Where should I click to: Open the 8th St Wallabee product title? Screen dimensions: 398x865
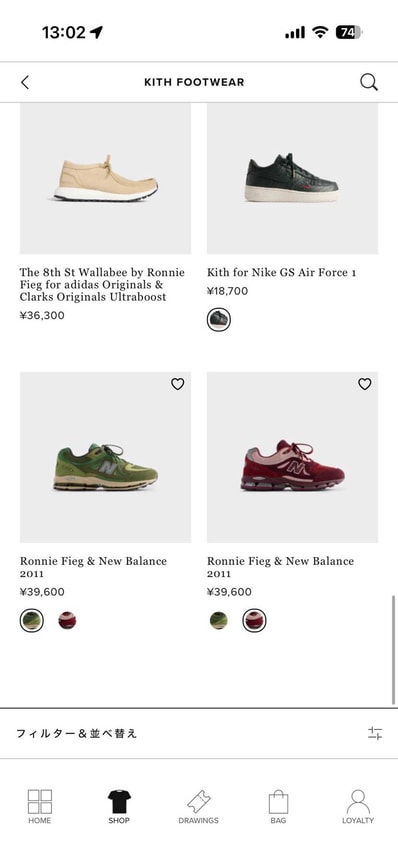point(102,285)
